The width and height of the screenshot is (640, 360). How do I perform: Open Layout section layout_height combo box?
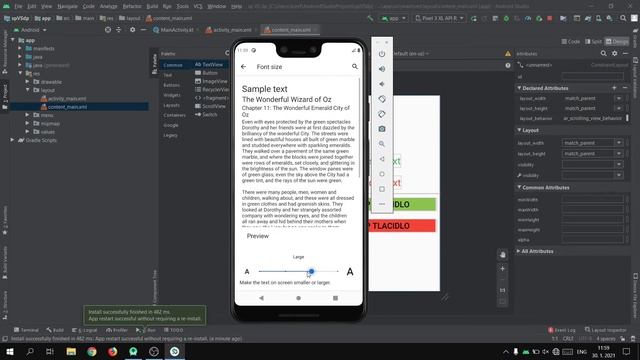click(x=593, y=153)
